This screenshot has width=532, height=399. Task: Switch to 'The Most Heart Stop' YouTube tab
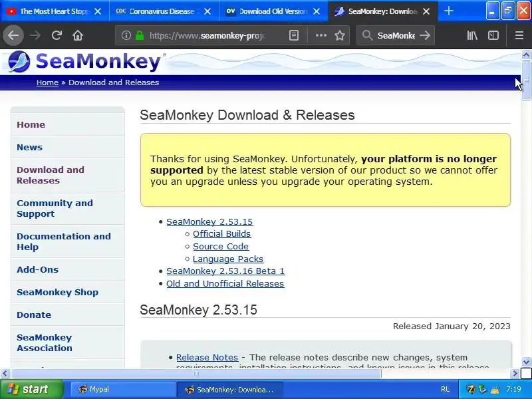[x=55, y=11]
